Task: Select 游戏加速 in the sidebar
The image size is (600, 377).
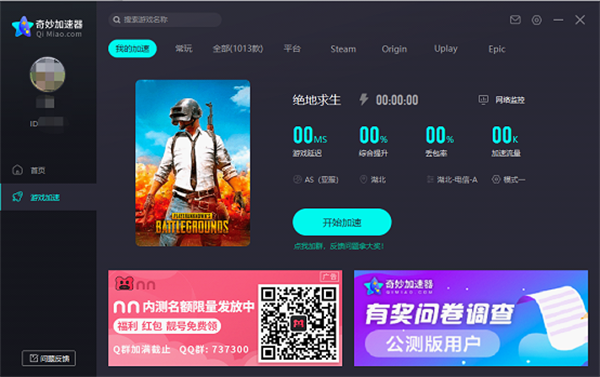Action: [48, 197]
